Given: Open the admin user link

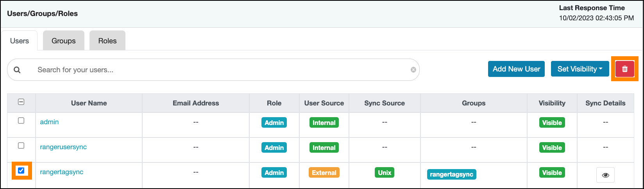Looking at the screenshot, I should 49,122.
